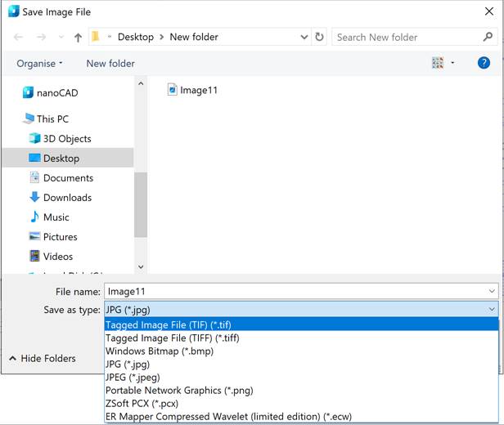Select New folder in address breadcrumb
The height and width of the screenshot is (425, 504).
coord(194,37)
